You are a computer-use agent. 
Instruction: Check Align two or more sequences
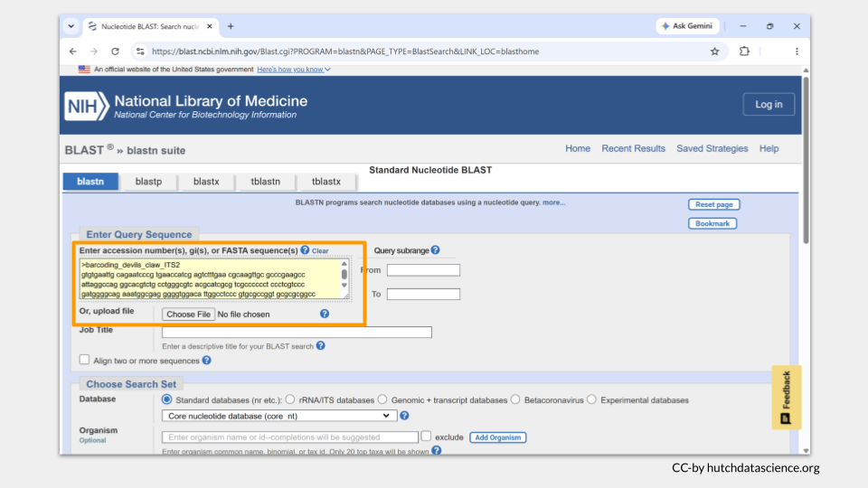(x=84, y=360)
